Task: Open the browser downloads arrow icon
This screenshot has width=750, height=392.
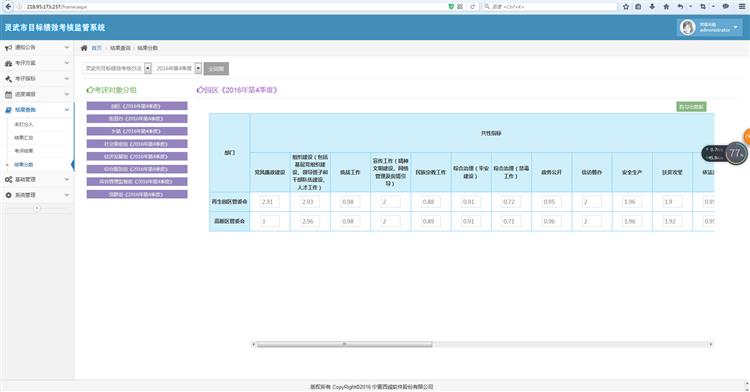Action: tap(652, 7)
